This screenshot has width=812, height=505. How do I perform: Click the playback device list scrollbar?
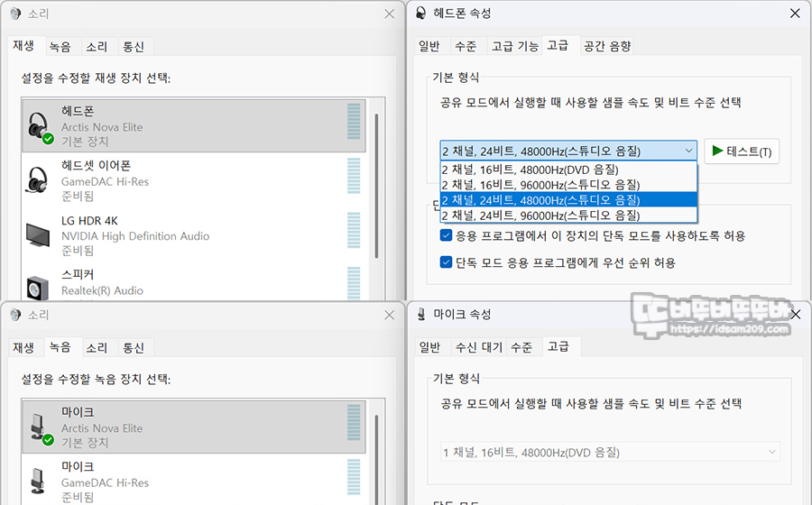point(376,187)
